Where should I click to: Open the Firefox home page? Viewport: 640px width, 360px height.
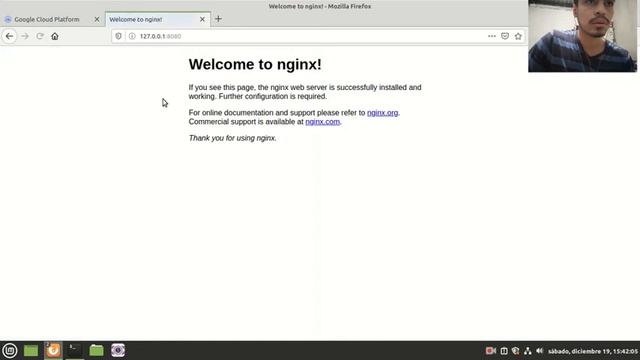pyautogui.click(x=55, y=36)
